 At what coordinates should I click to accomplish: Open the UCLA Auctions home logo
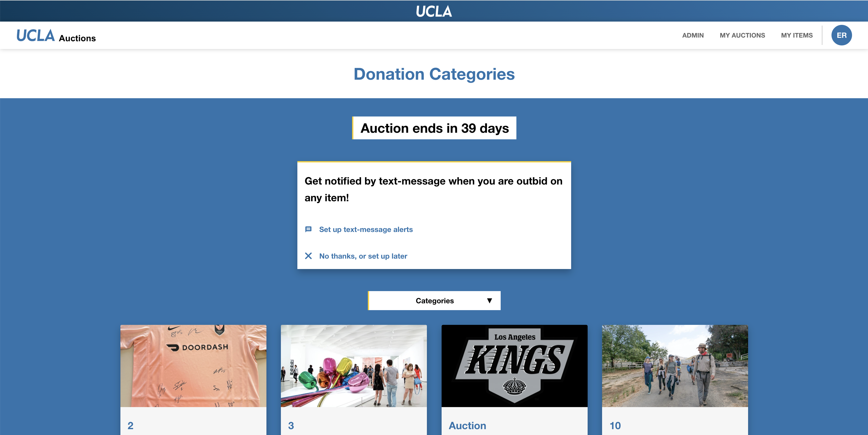pyautogui.click(x=56, y=36)
